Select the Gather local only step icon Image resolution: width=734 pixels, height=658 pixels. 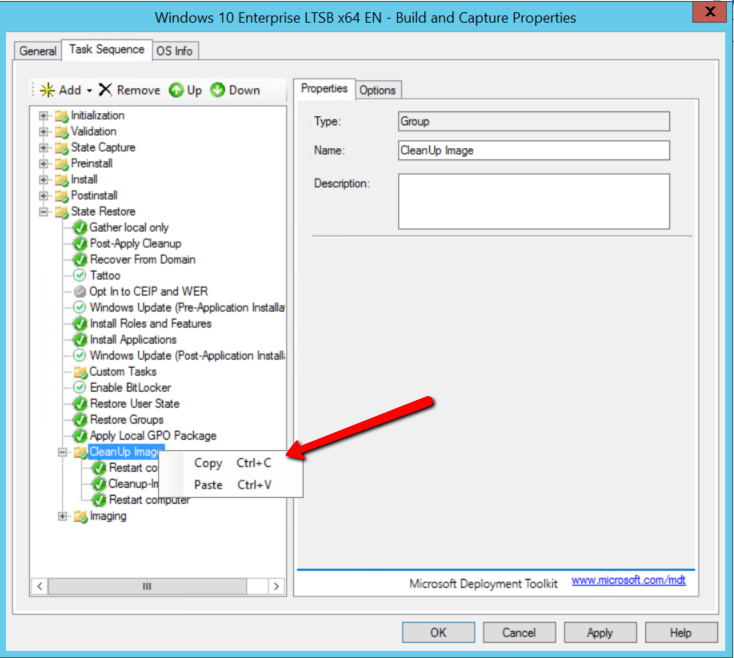80,228
